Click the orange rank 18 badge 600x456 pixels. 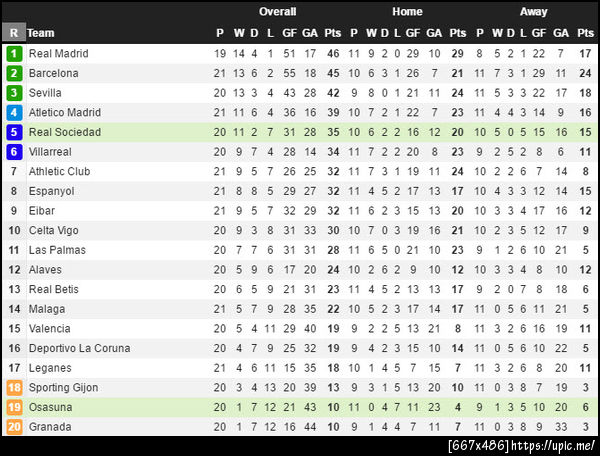[14, 388]
